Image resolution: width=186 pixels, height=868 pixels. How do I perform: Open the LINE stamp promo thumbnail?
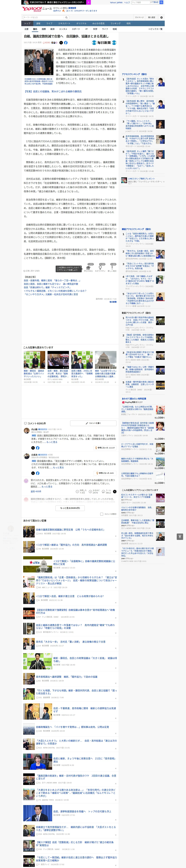(124, 180)
